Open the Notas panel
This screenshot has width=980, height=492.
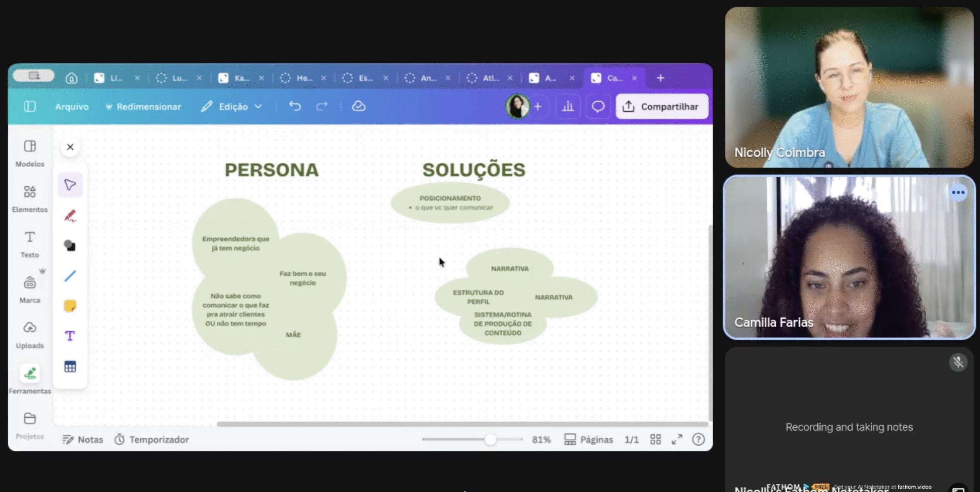(83, 440)
